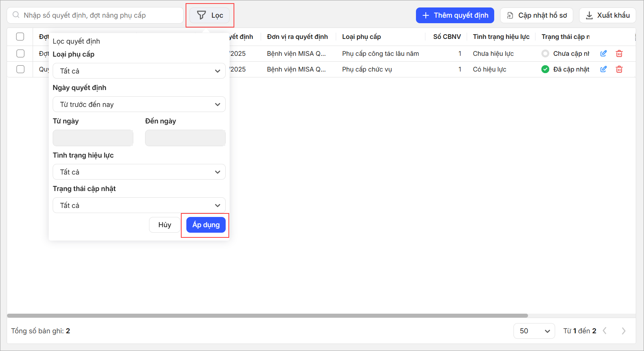Check the first row checkbox

tap(20, 53)
